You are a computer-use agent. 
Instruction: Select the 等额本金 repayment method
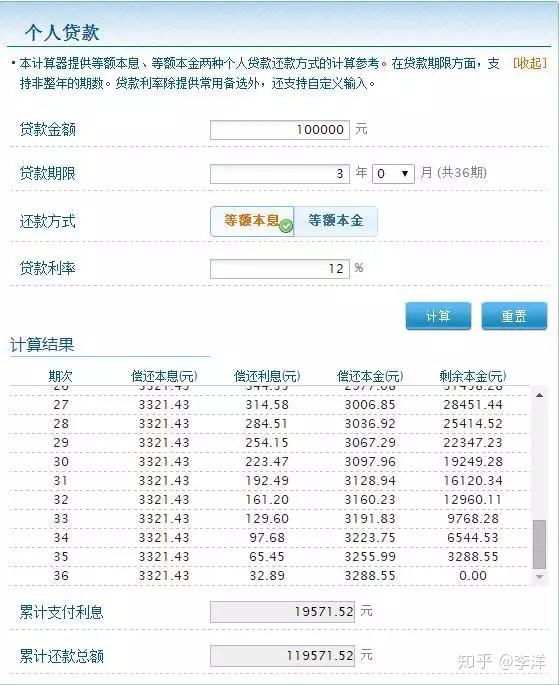pos(335,221)
